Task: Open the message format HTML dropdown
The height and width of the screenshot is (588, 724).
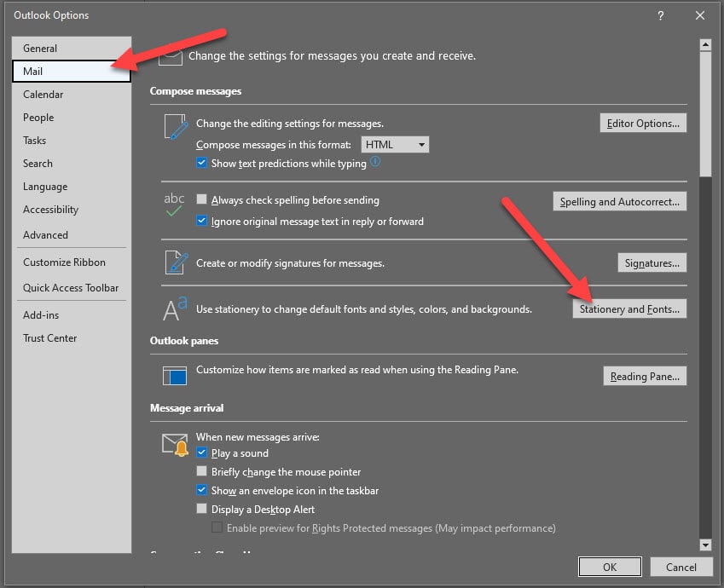Action: (x=395, y=145)
